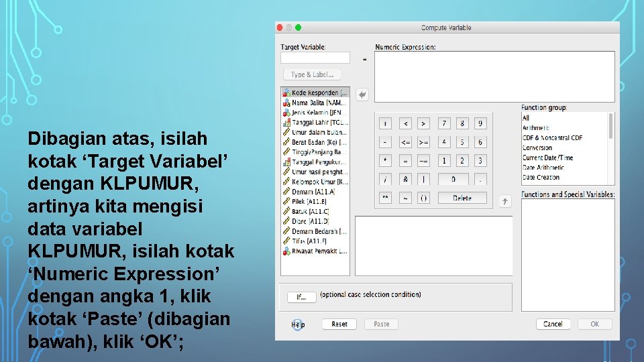Click the Cancel button
644x362 pixels.
[553, 324]
